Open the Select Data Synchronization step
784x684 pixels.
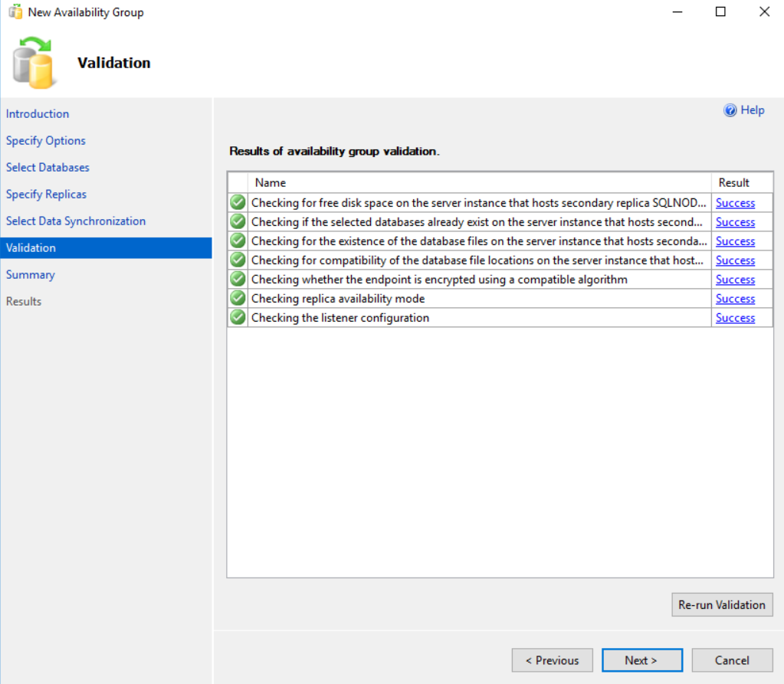[76, 221]
